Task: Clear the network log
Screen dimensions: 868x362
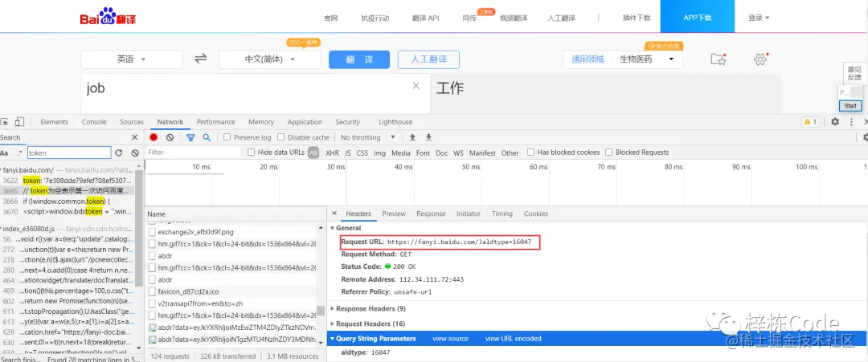Action: (170, 137)
